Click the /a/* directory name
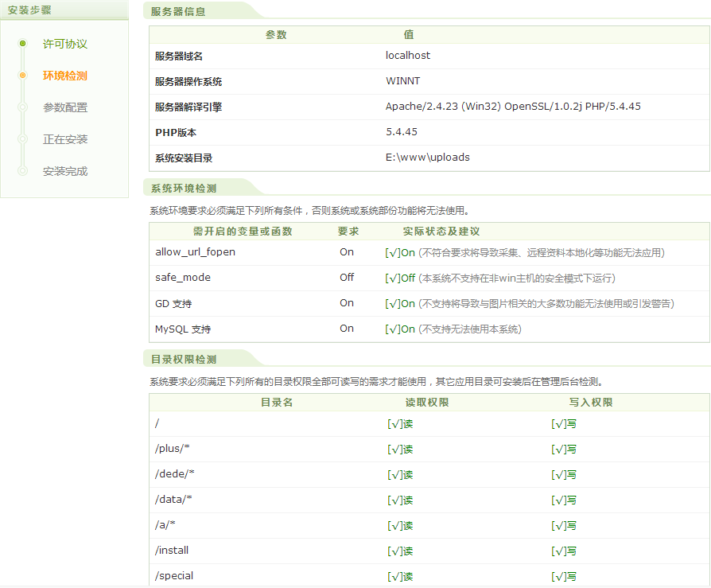The width and height of the screenshot is (711, 588). click(x=165, y=525)
